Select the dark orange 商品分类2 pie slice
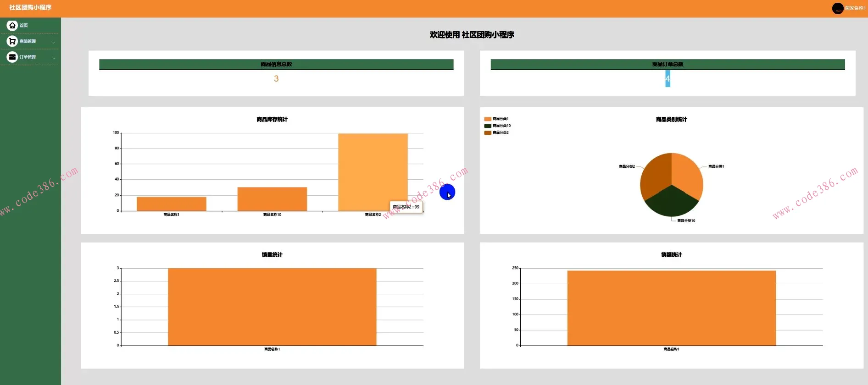Viewport: 868px width, 385px height. [x=656, y=175]
